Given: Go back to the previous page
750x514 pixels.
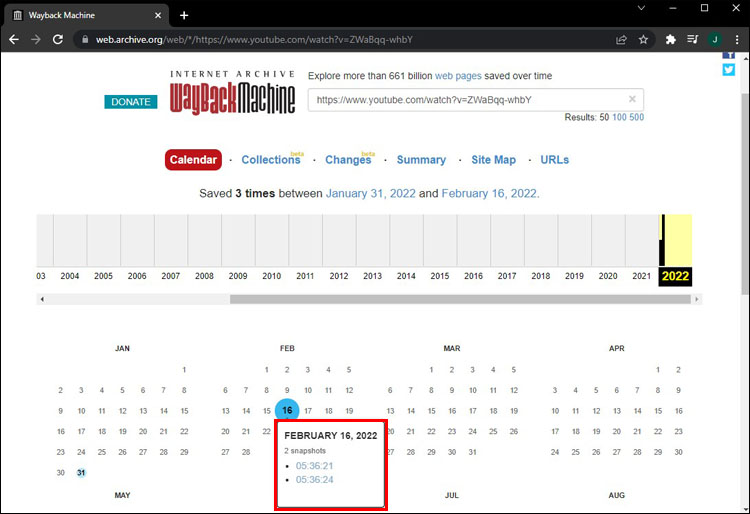Looking at the screenshot, I should pos(14,39).
